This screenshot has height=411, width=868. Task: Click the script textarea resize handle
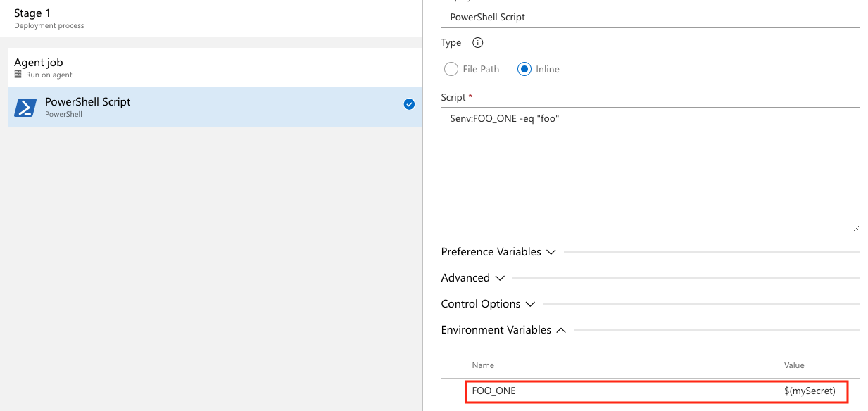855,228
